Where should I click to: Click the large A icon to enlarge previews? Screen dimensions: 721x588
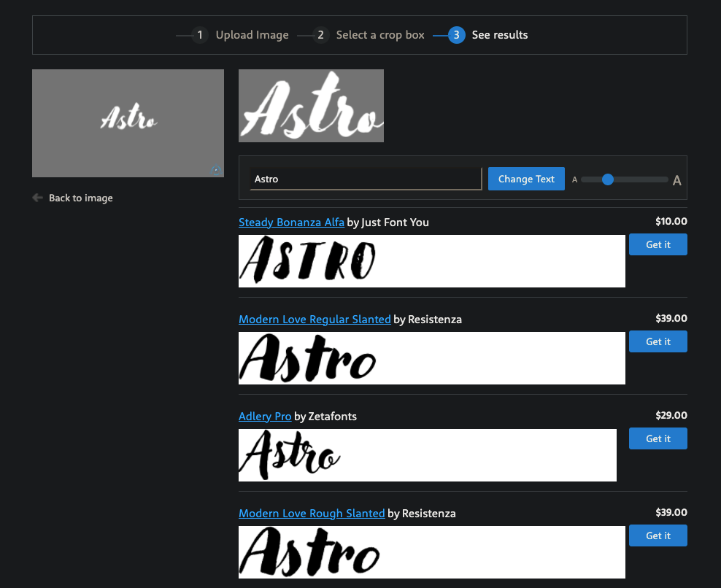[676, 179]
